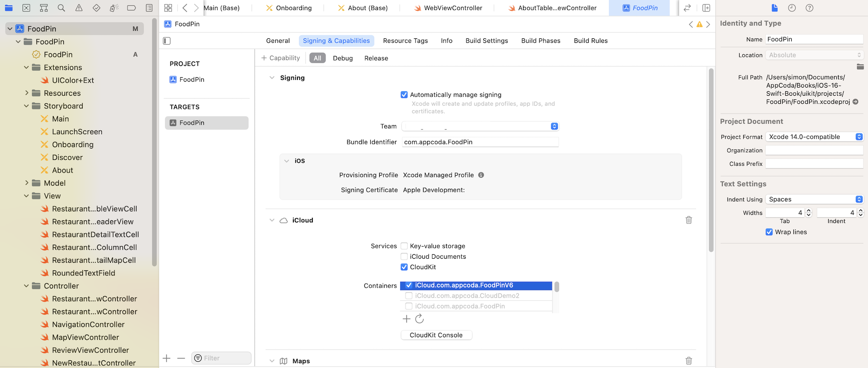
Task: Click the main editor vertical scrollbar
Action: pyautogui.click(x=711, y=160)
